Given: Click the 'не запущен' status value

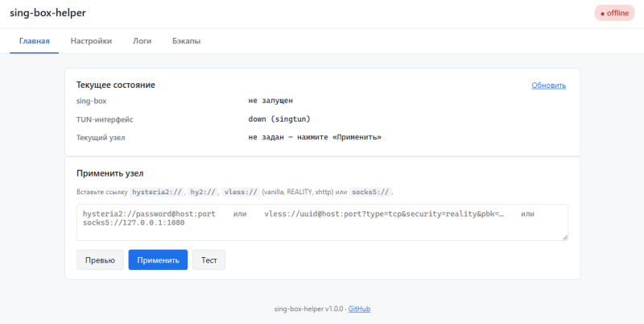Looking at the screenshot, I should [270, 101].
